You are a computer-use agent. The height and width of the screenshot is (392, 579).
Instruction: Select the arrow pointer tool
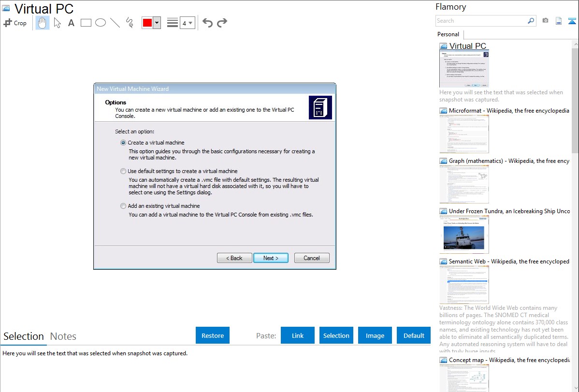(x=57, y=23)
